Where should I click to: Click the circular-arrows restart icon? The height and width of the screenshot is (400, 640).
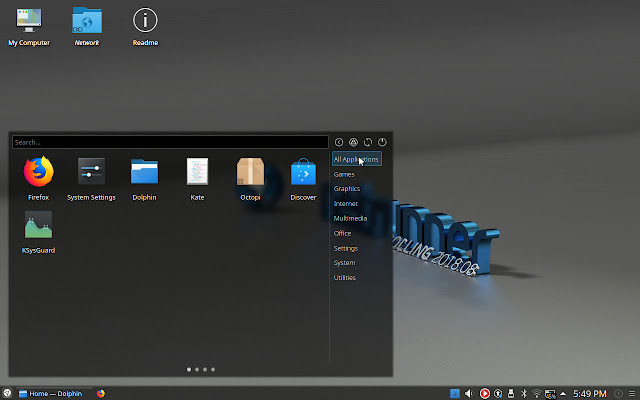(368, 142)
